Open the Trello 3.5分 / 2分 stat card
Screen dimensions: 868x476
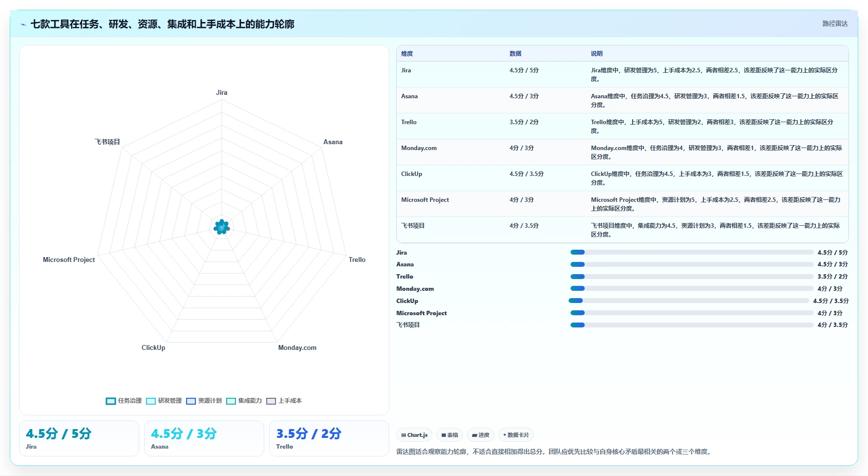click(x=329, y=438)
